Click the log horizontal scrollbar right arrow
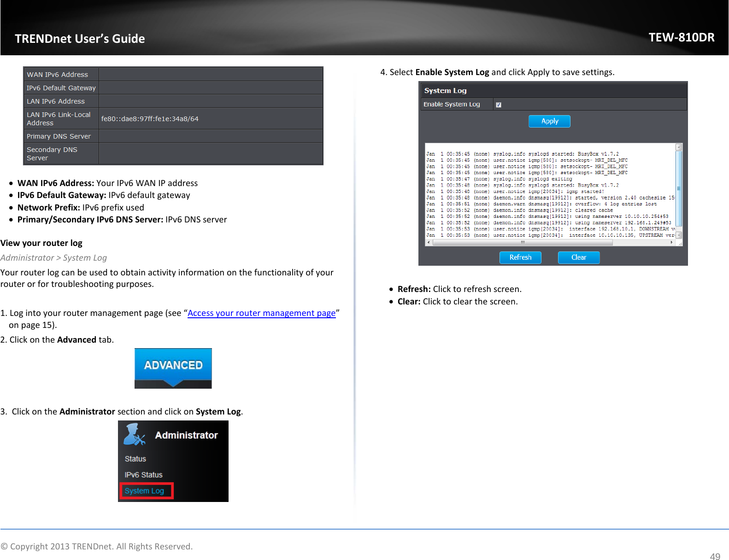The height and width of the screenshot is (560, 729). pos(672,242)
